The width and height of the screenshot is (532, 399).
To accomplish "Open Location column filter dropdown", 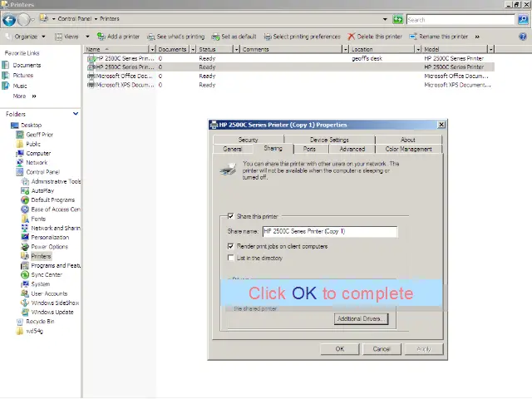I will tap(418, 50).
